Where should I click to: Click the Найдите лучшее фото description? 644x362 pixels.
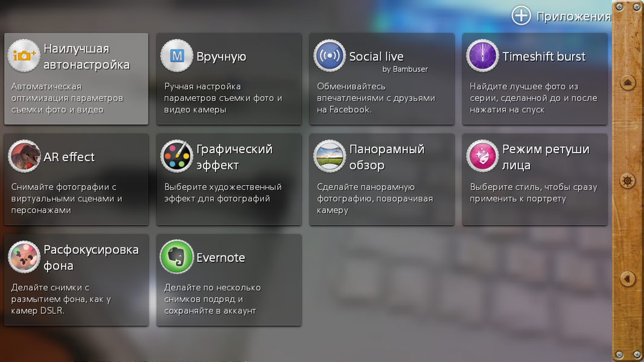533,98
